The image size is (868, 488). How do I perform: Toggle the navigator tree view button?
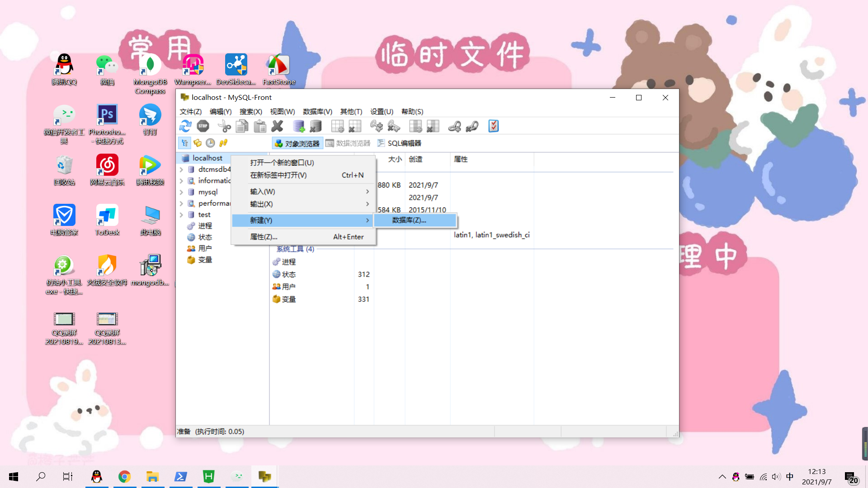(185, 143)
